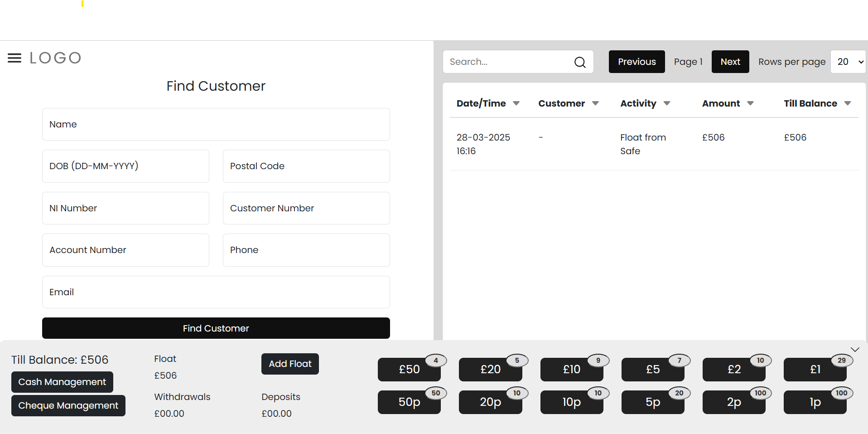
Task: Sort by Activity column arrow
Action: pos(666,103)
